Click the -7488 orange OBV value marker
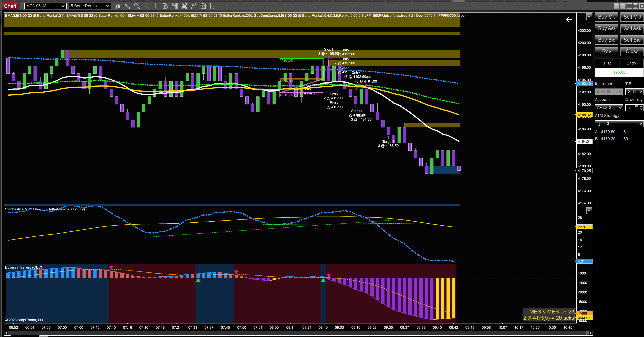 point(584,313)
